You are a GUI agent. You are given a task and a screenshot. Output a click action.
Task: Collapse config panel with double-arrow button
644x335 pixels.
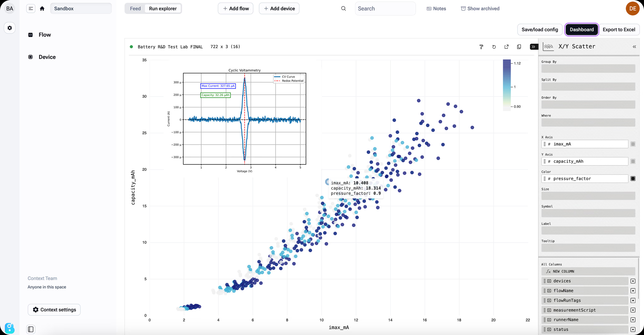[x=534, y=47]
